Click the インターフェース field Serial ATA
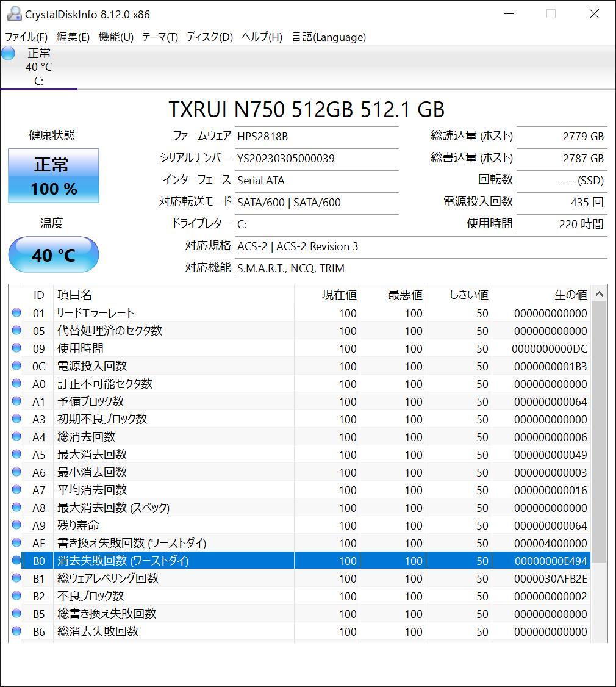Image resolution: width=616 pixels, height=687 pixels. [317, 180]
